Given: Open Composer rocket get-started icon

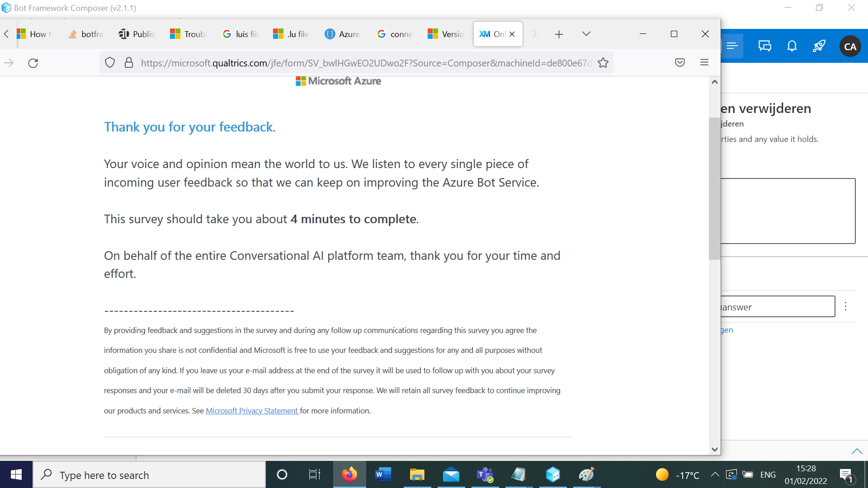Looking at the screenshot, I should 819,46.
